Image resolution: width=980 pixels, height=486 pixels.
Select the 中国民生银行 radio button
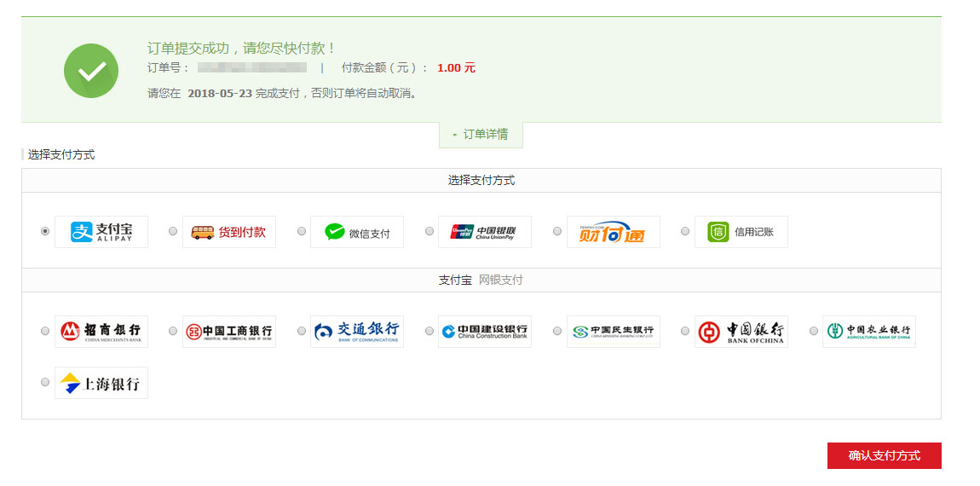click(x=557, y=331)
